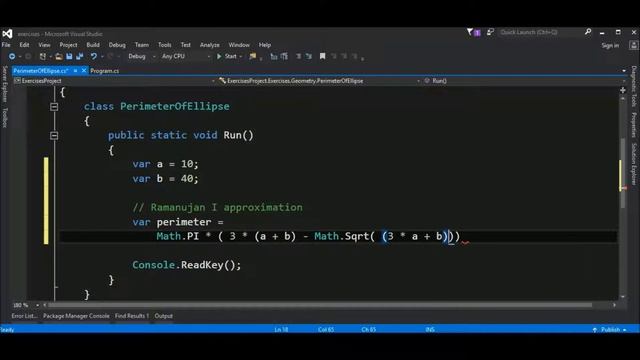This screenshot has height=360, width=640.
Task: Click the Open File folder icon
Action: coord(59,56)
